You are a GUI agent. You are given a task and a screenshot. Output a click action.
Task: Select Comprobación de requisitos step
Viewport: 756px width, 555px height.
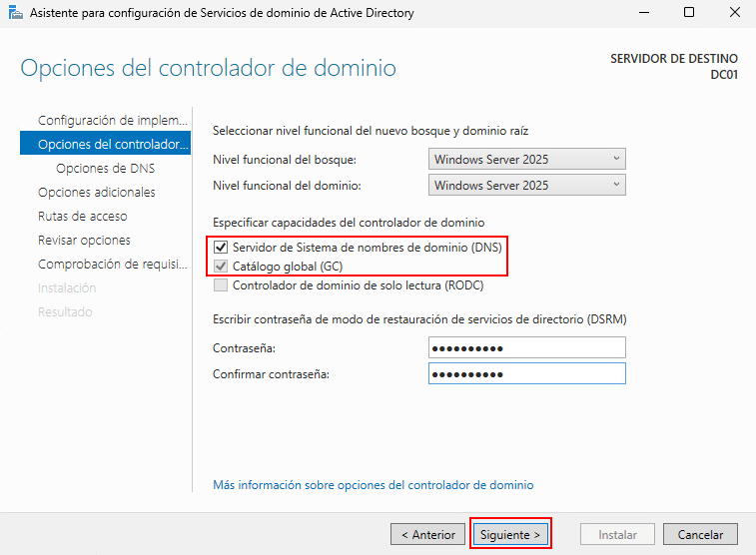[x=112, y=265]
